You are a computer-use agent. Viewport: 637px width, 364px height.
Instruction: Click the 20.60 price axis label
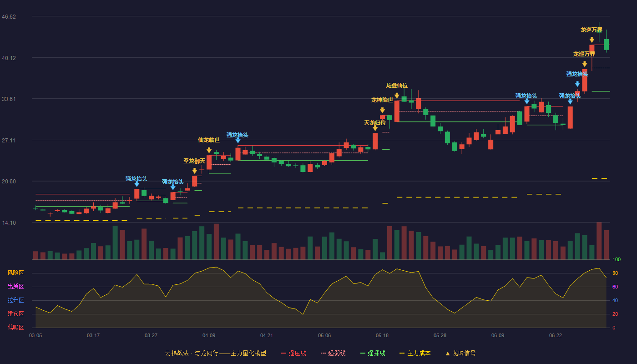tap(9, 182)
